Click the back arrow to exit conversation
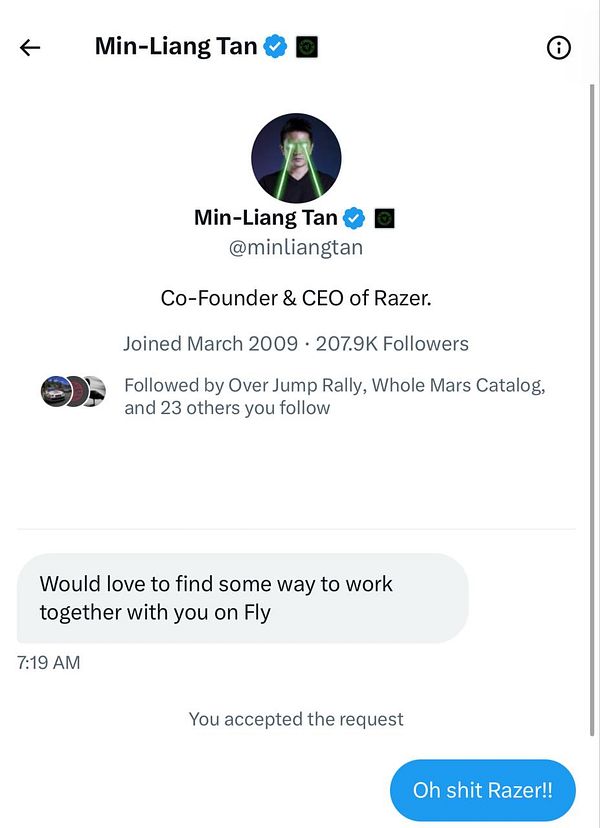The width and height of the screenshot is (600, 828). click(x=29, y=47)
